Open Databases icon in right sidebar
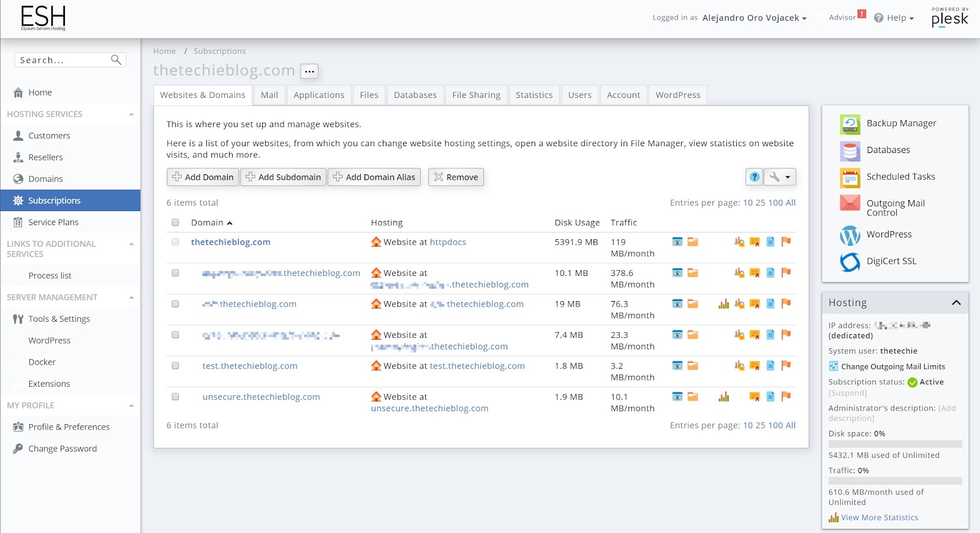 [x=850, y=151]
